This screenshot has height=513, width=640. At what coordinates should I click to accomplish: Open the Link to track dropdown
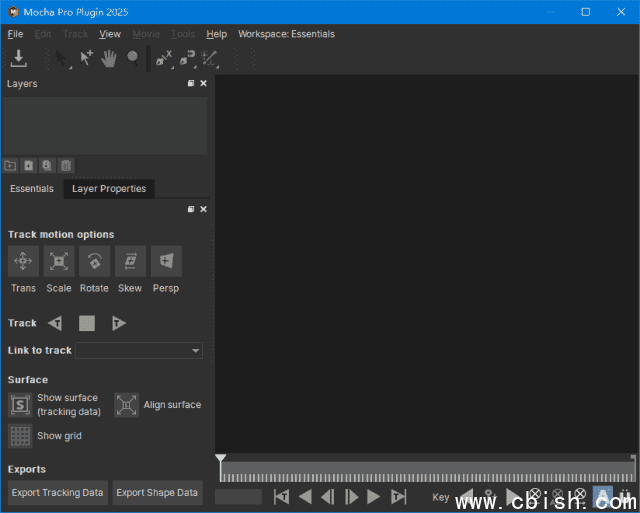(139, 351)
